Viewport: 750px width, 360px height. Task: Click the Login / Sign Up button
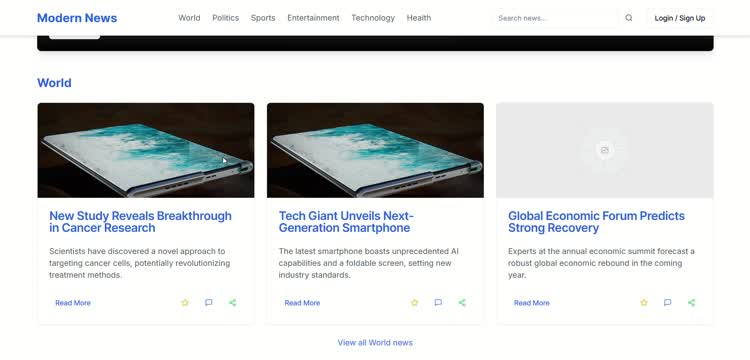680,18
